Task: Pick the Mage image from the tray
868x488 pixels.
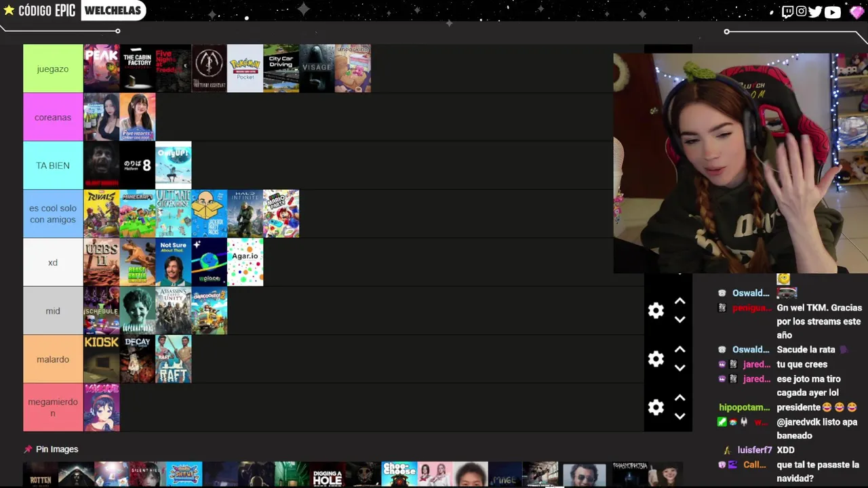Action: [x=506, y=474]
